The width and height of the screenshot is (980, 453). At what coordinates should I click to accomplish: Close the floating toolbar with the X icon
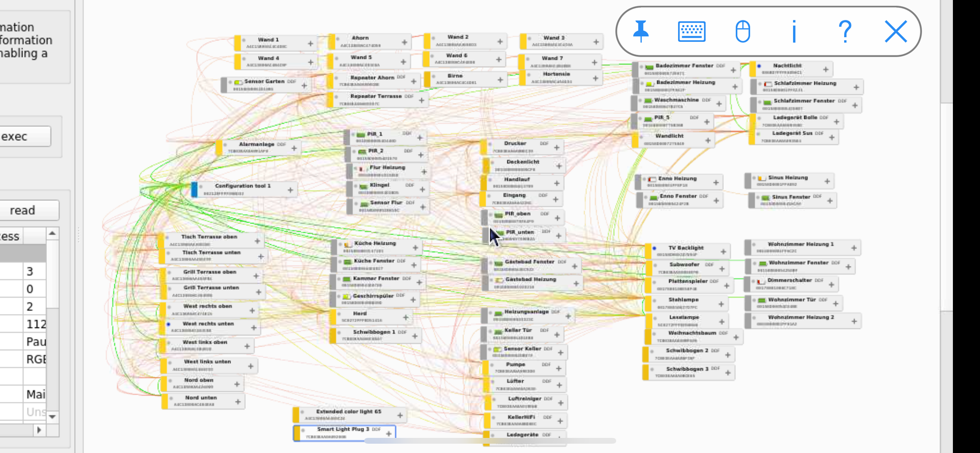(895, 32)
